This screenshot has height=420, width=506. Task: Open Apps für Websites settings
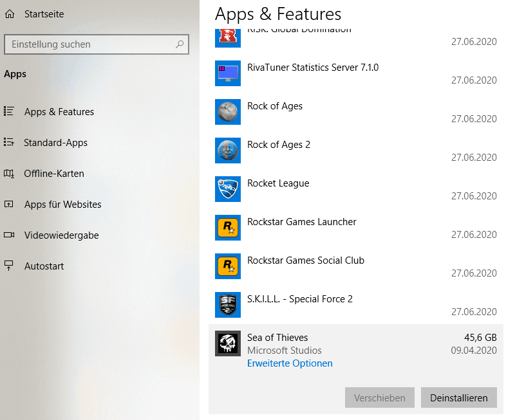(62, 205)
